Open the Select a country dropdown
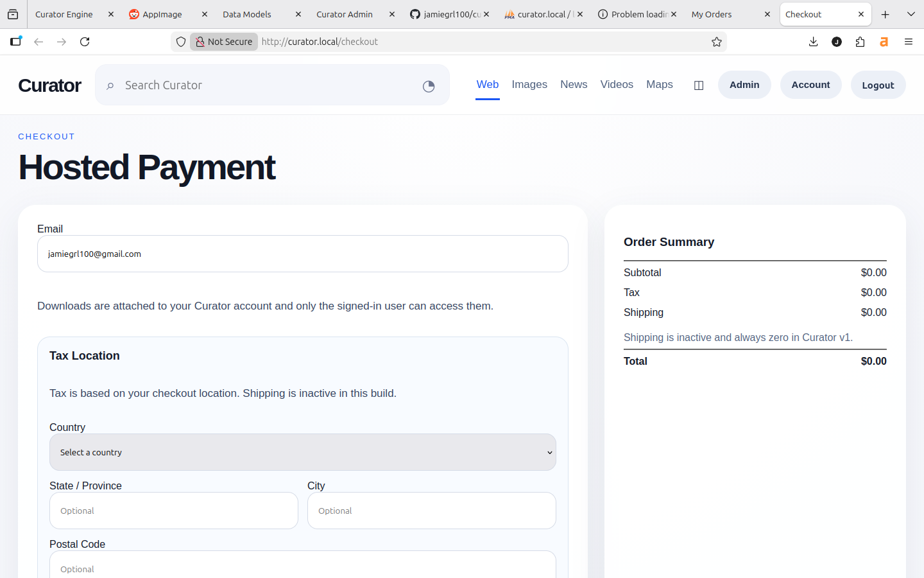The image size is (924, 578). tap(302, 452)
